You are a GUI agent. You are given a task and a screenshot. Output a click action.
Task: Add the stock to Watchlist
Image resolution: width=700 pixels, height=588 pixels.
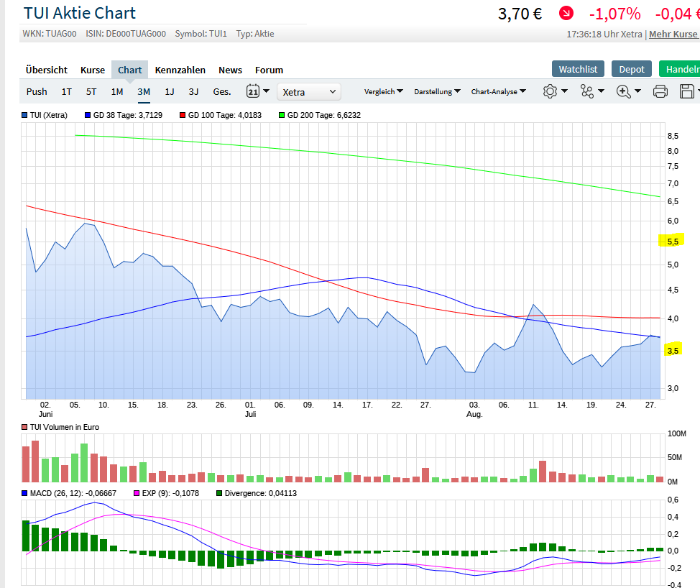(579, 69)
